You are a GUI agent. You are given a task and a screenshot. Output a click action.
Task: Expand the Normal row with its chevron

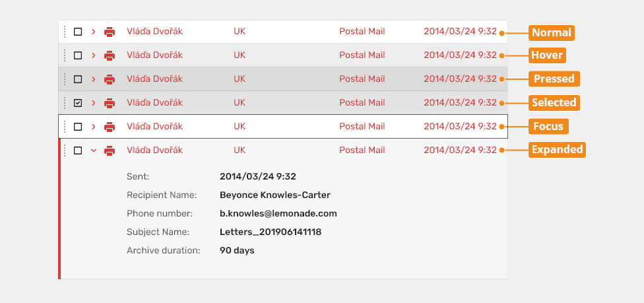click(x=93, y=32)
